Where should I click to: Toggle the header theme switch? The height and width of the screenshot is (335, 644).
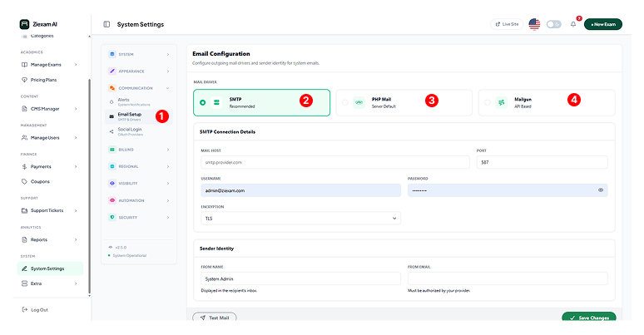click(x=553, y=24)
